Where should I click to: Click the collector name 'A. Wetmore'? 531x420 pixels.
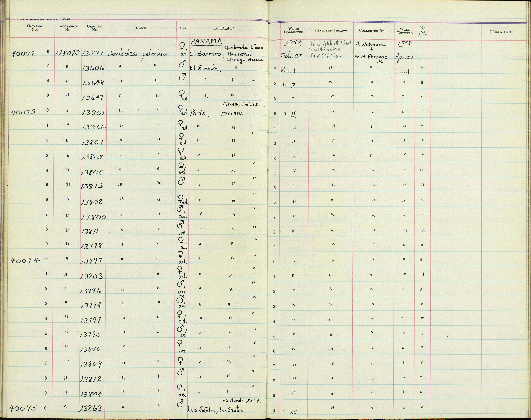(371, 44)
